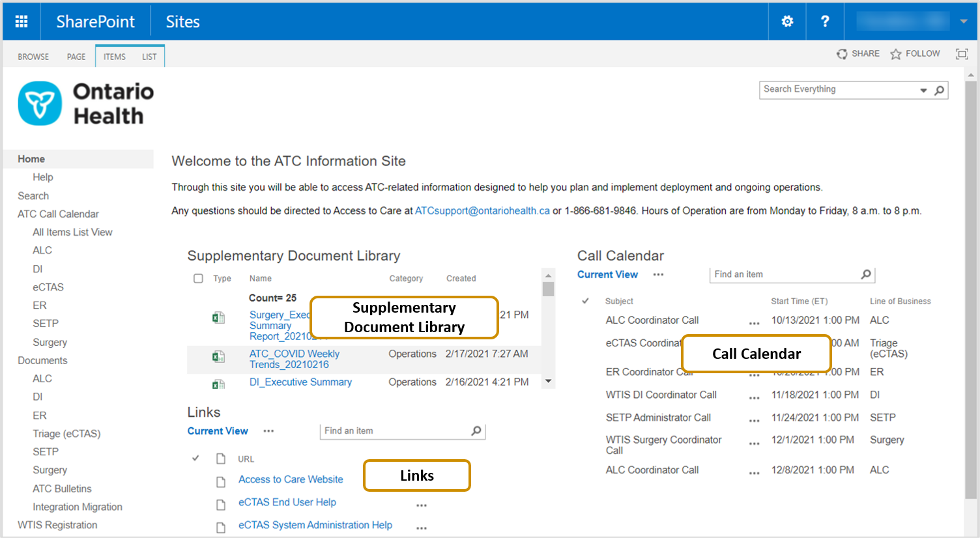
Task: Open ATC_COVID Weekly Trends_20210216 document
Action: point(294,359)
